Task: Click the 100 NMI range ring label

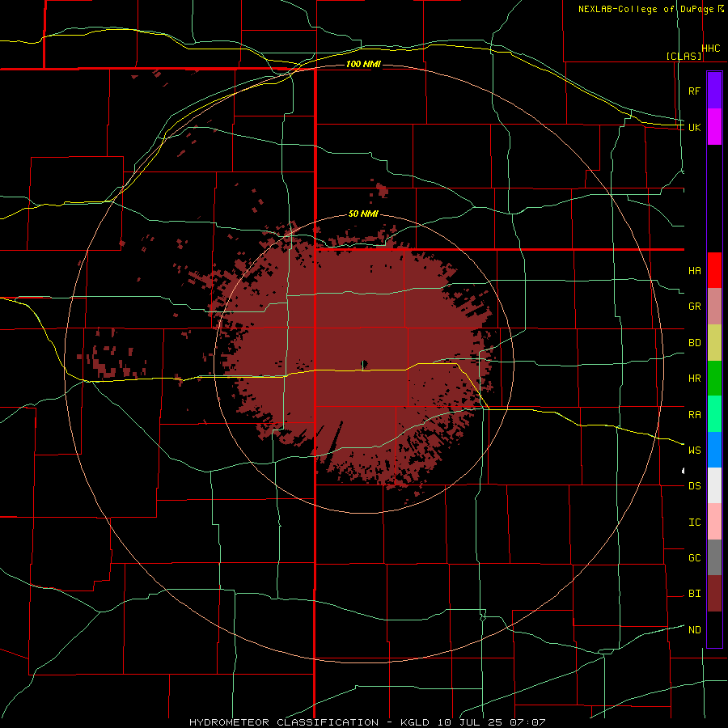Action: coord(363,64)
